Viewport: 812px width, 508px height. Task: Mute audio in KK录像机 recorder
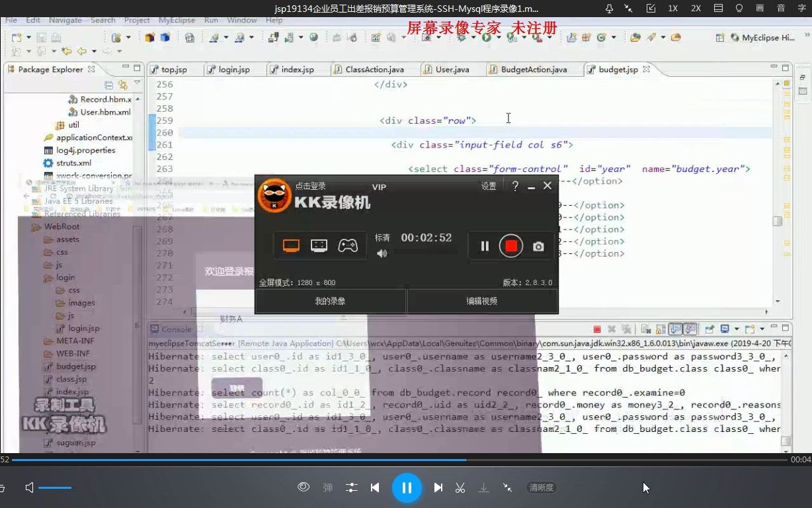382,252
